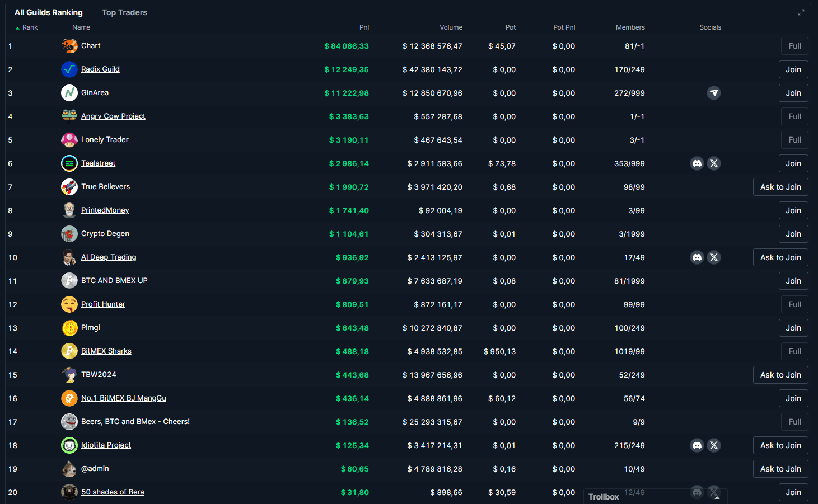Click members value 1019/99
Image resolution: width=818 pixels, height=504 pixels.
point(629,351)
